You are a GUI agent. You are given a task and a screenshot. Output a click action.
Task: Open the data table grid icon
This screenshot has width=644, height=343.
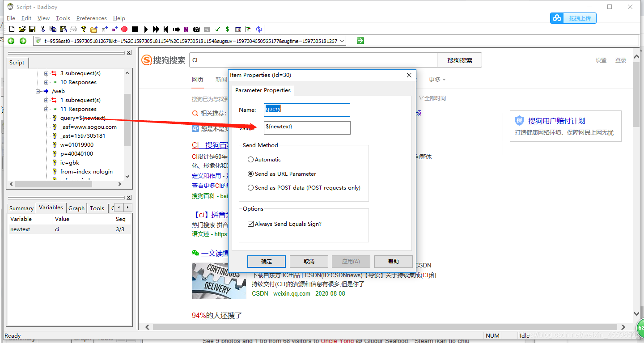click(x=238, y=29)
